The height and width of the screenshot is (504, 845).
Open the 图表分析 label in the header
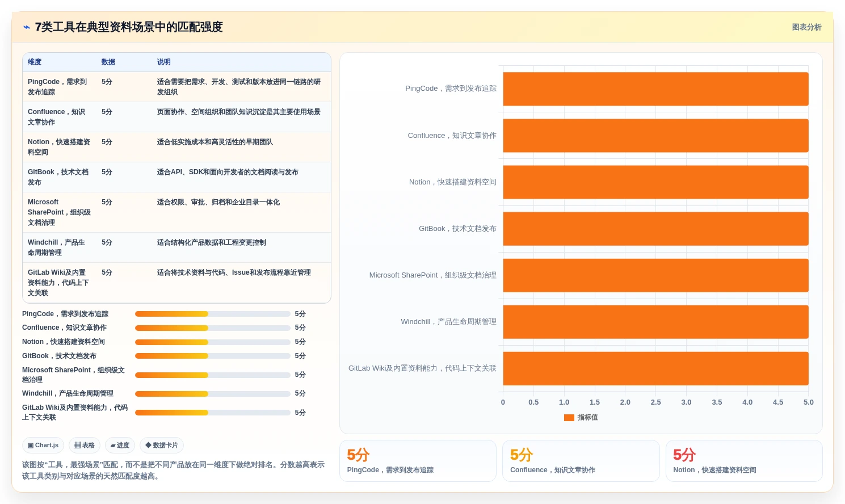click(806, 27)
